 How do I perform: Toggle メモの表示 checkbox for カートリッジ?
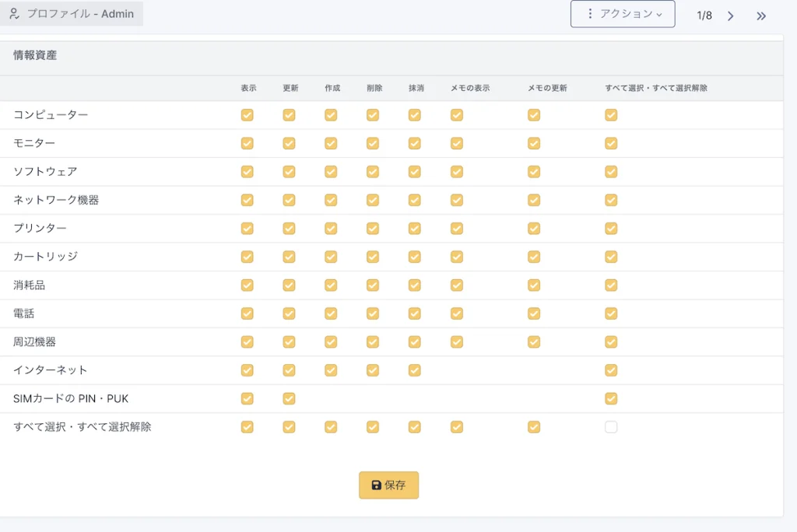[457, 257]
